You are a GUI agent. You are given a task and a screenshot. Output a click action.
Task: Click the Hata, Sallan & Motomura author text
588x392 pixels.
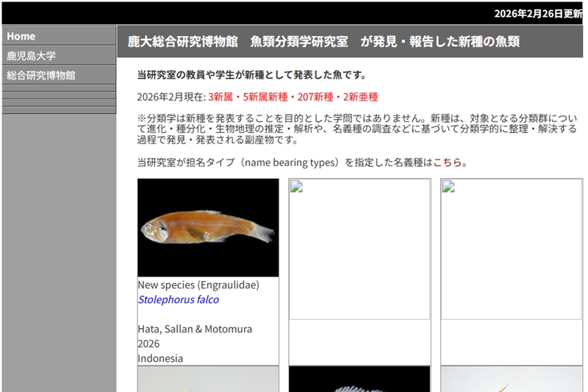(x=195, y=329)
